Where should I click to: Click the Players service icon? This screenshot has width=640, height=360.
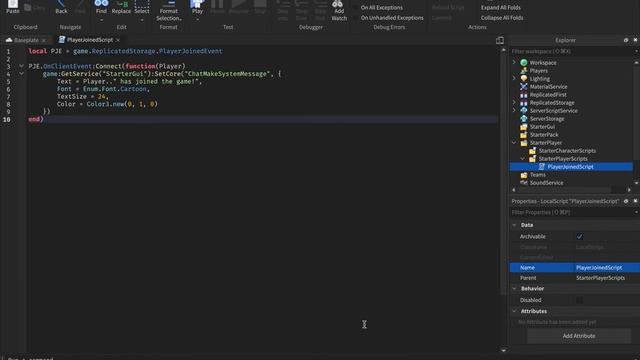coord(524,71)
